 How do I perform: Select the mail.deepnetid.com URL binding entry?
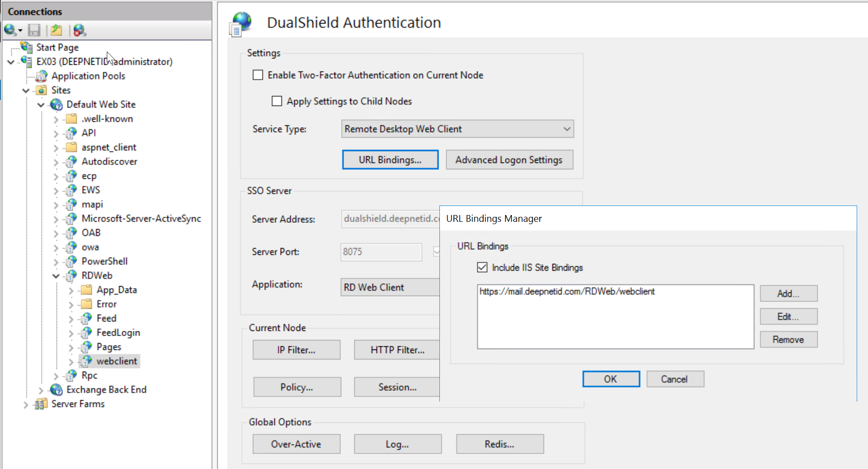[567, 292]
